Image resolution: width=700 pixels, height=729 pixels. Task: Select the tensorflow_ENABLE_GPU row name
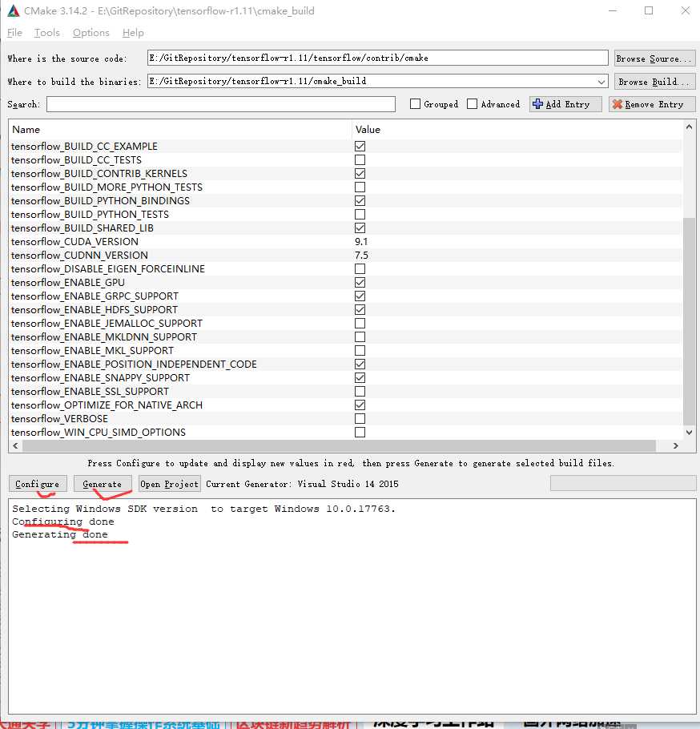(68, 282)
